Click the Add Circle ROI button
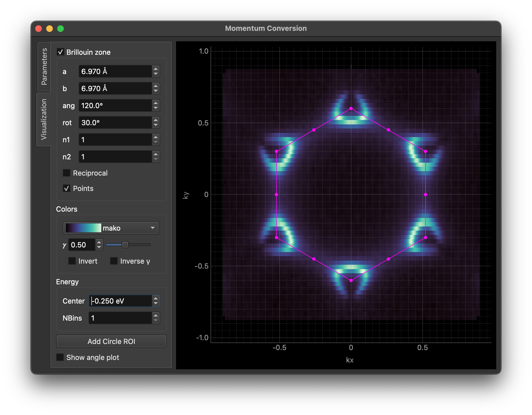The width and height of the screenshot is (532, 415). (111, 341)
